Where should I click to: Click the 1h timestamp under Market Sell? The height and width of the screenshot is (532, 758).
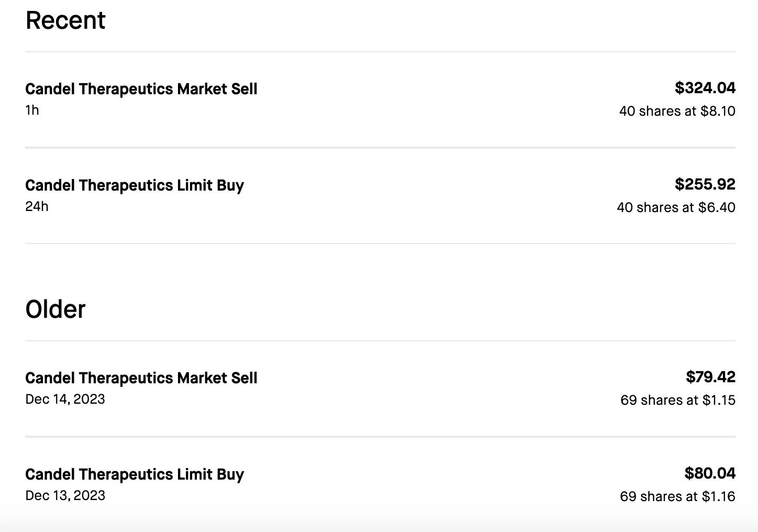pyautogui.click(x=32, y=110)
